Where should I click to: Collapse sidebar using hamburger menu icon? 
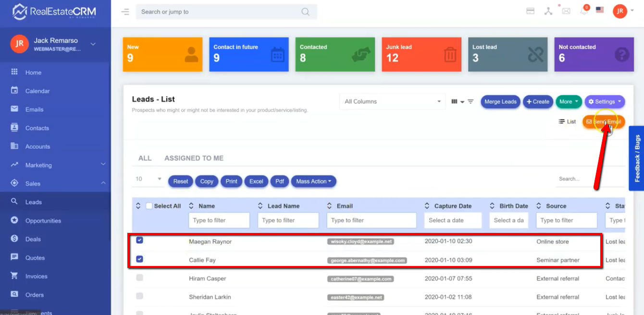tap(125, 12)
